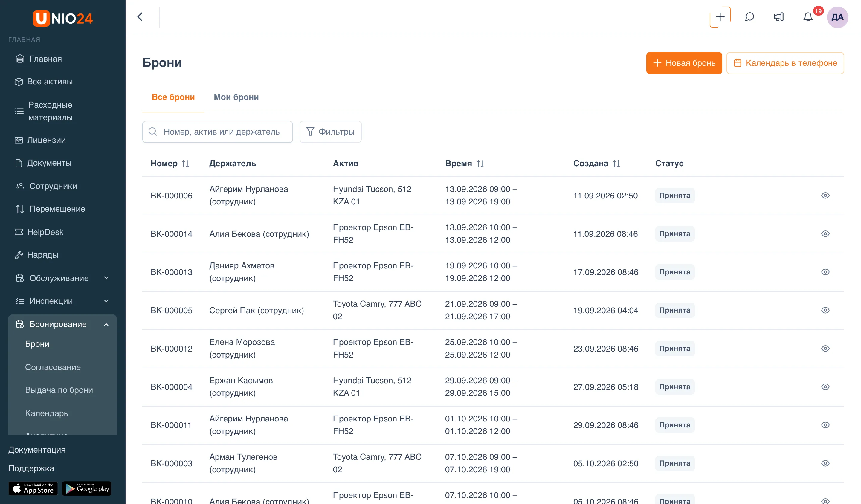Open the Документация link

37,450
